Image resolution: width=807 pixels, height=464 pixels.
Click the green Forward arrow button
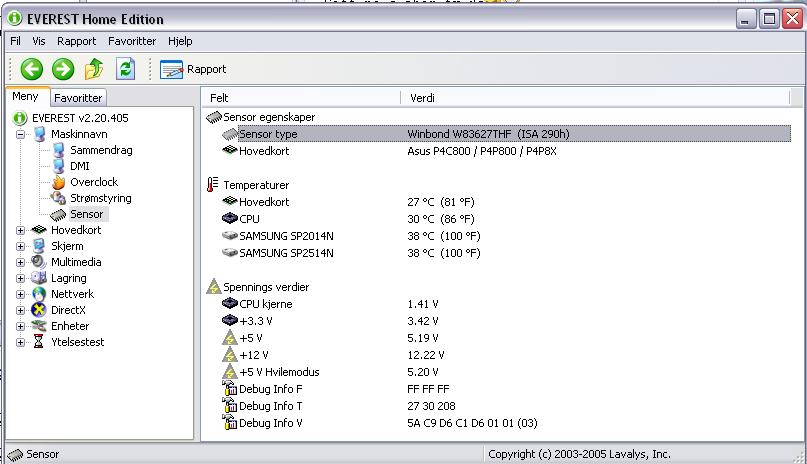(63, 69)
